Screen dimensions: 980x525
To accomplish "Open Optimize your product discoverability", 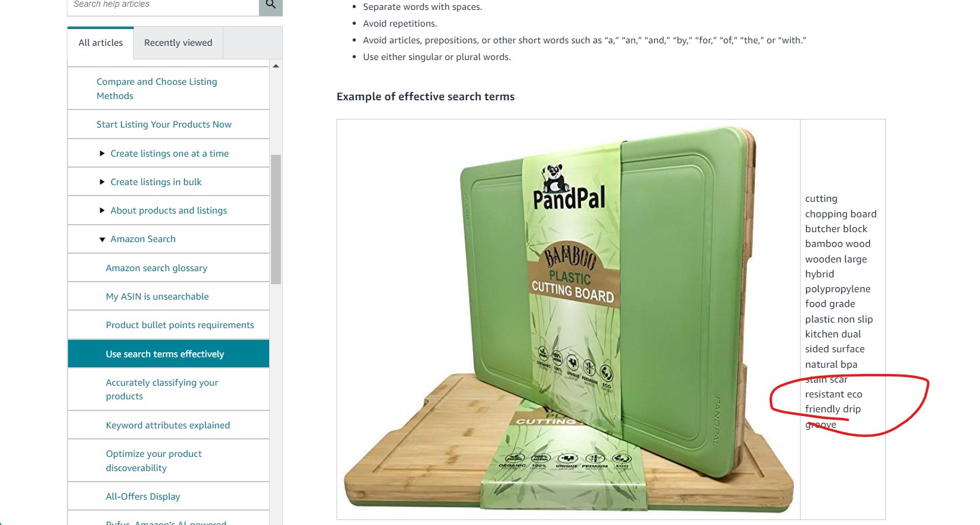I will [153, 461].
